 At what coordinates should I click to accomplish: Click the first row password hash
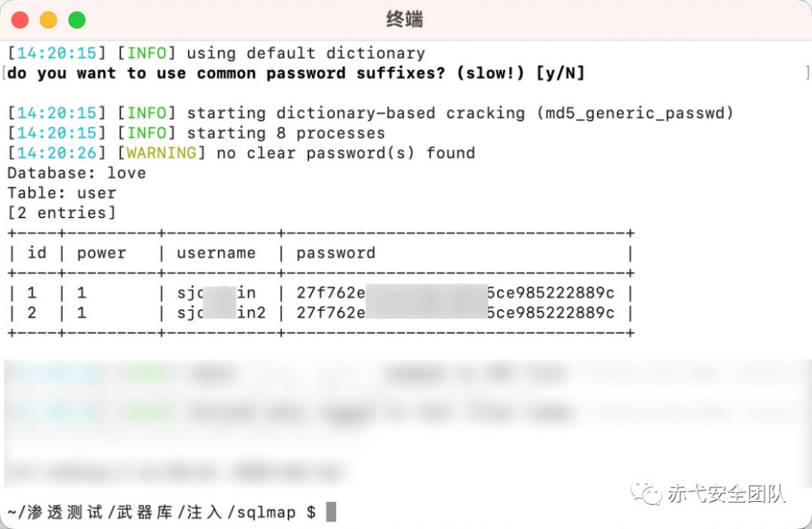(455, 293)
